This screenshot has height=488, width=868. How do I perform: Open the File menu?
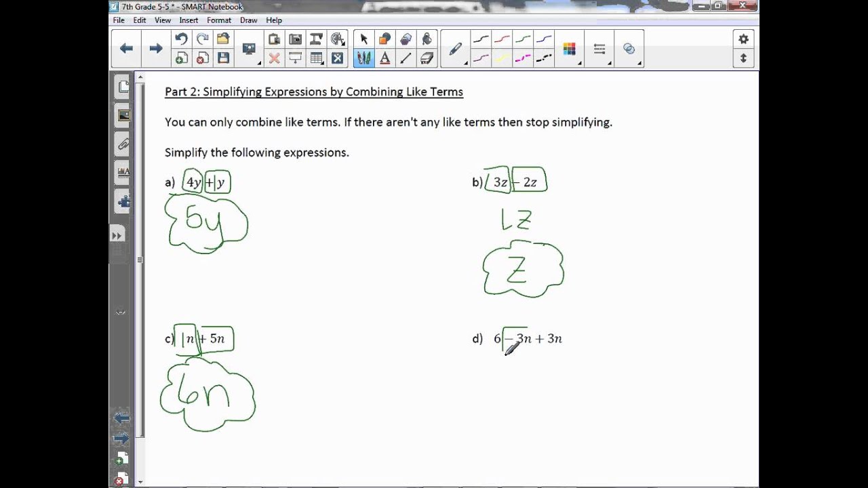pos(119,20)
